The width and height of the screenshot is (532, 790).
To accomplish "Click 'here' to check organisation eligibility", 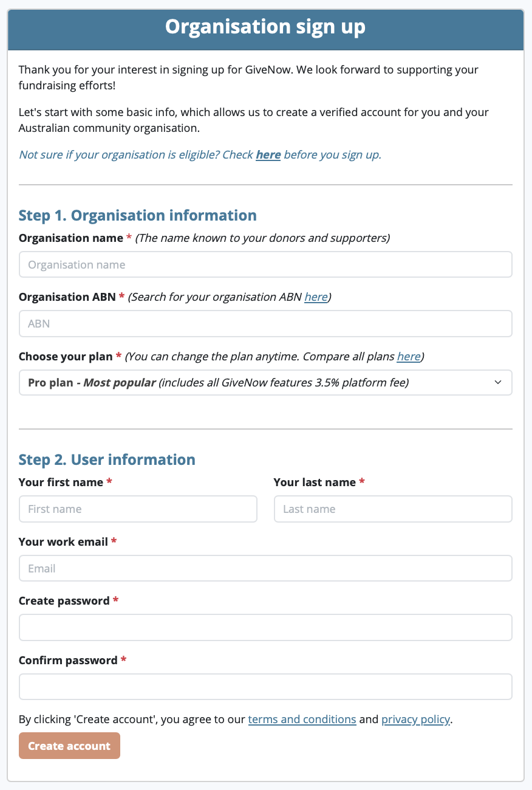I will pos(268,154).
